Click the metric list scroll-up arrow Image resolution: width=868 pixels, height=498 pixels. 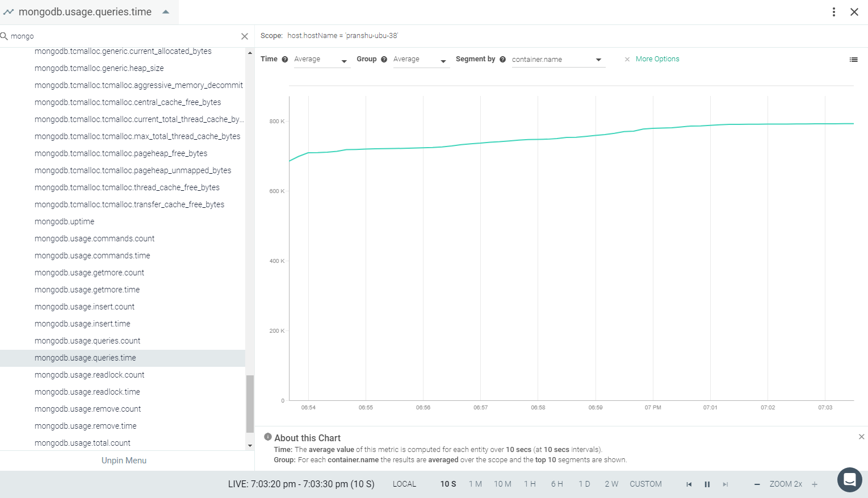coord(250,53)
